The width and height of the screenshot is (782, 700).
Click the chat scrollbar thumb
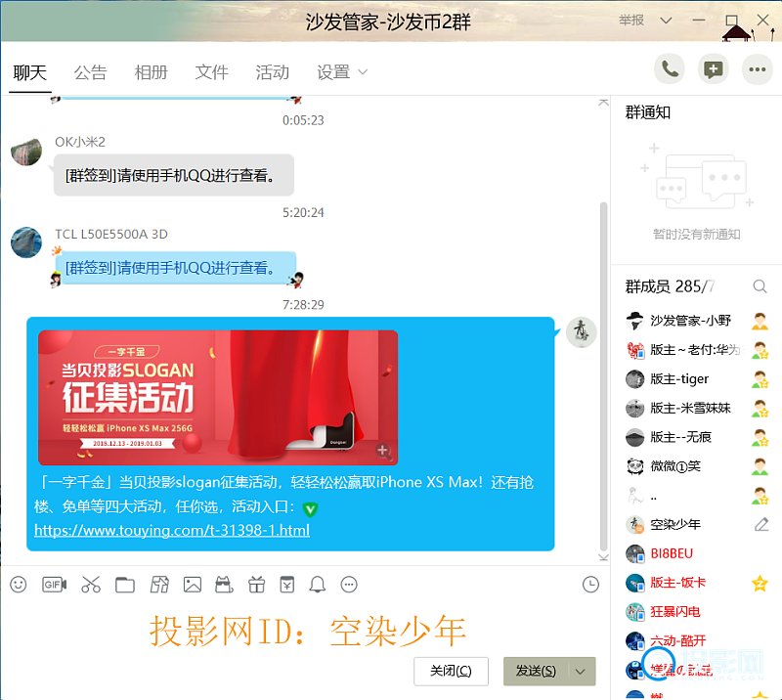pyautogui.click(x=603, y=376)
